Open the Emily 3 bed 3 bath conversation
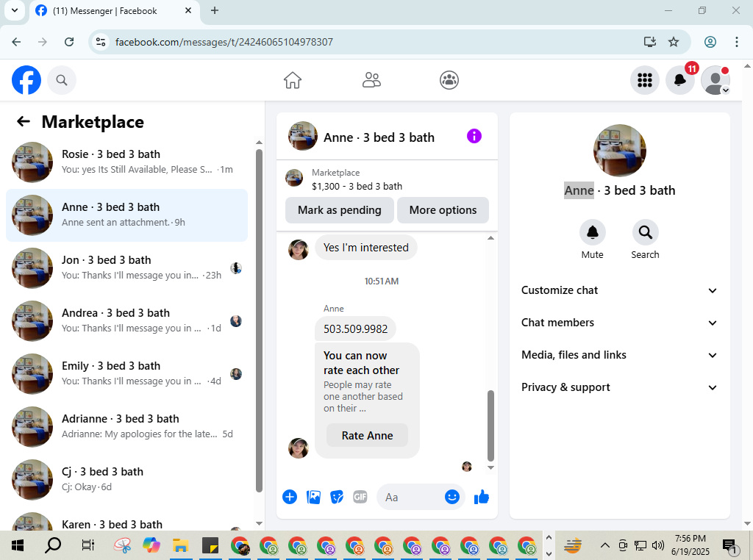 pos(126,374)
